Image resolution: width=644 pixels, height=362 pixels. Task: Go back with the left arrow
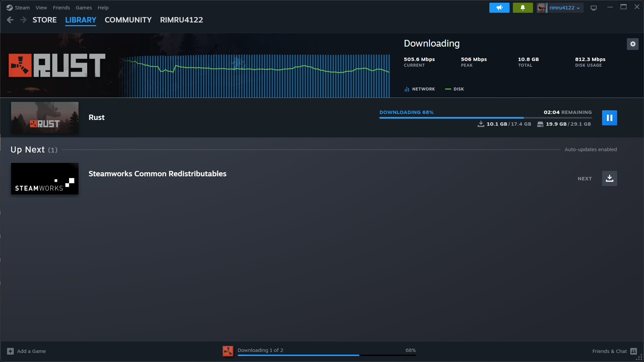(x=10, y=20)
